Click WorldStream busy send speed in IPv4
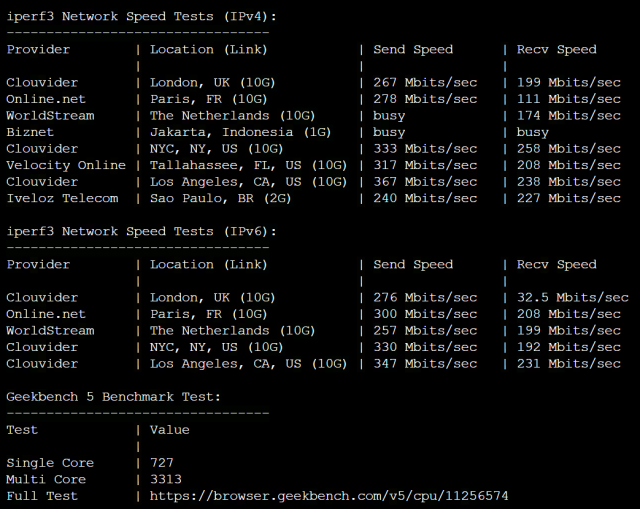This screenshot has height=509, width=640. pos(389,116)
